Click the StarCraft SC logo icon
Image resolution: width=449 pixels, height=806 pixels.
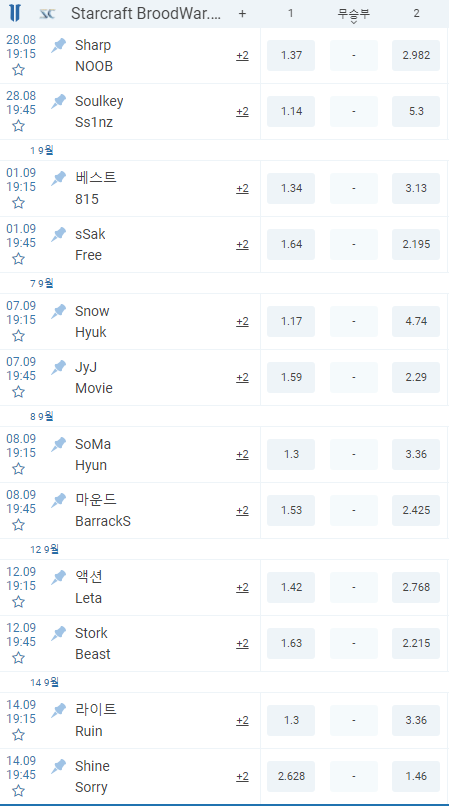point(47,14)
